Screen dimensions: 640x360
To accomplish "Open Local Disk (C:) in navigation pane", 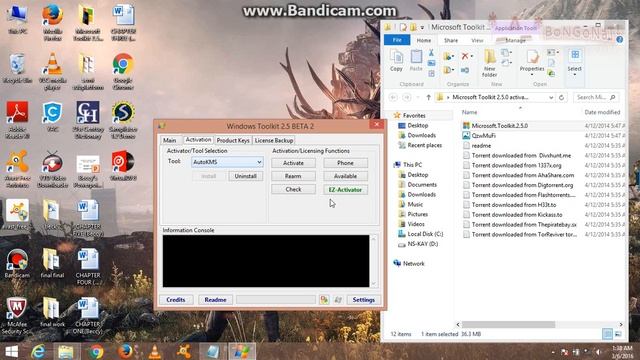I will (x=425, y=234).
